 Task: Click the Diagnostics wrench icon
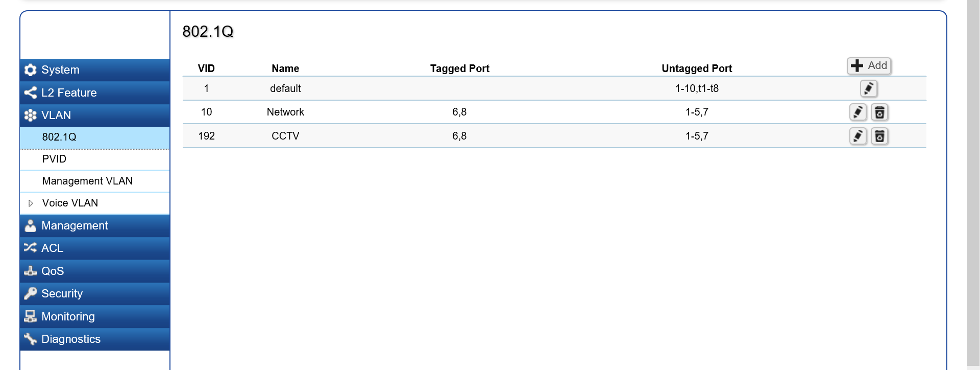pyautogui.click(x=30, y=339)
